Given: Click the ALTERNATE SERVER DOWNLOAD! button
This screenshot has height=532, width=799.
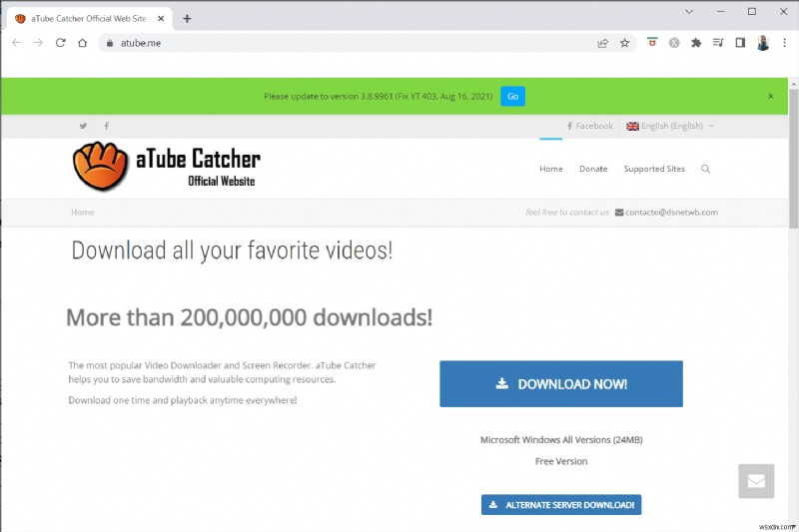Looking at the screenshot, I should (x=561, y=504).
